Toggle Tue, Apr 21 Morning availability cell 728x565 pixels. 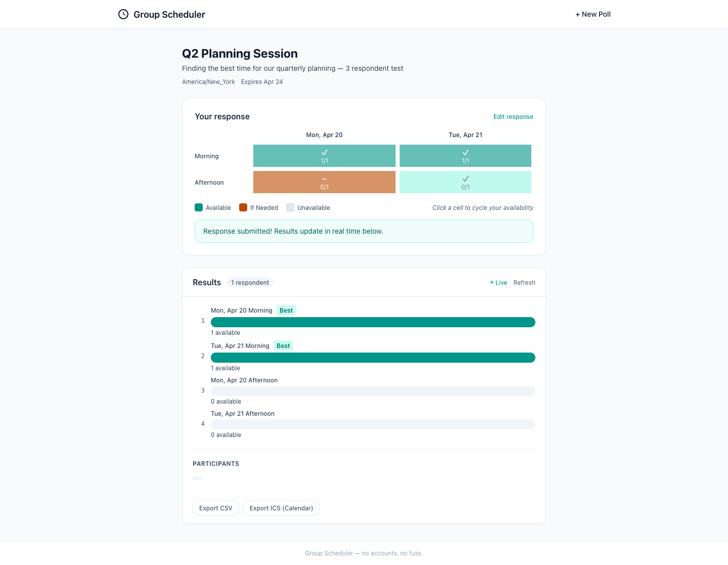(465, 156)
